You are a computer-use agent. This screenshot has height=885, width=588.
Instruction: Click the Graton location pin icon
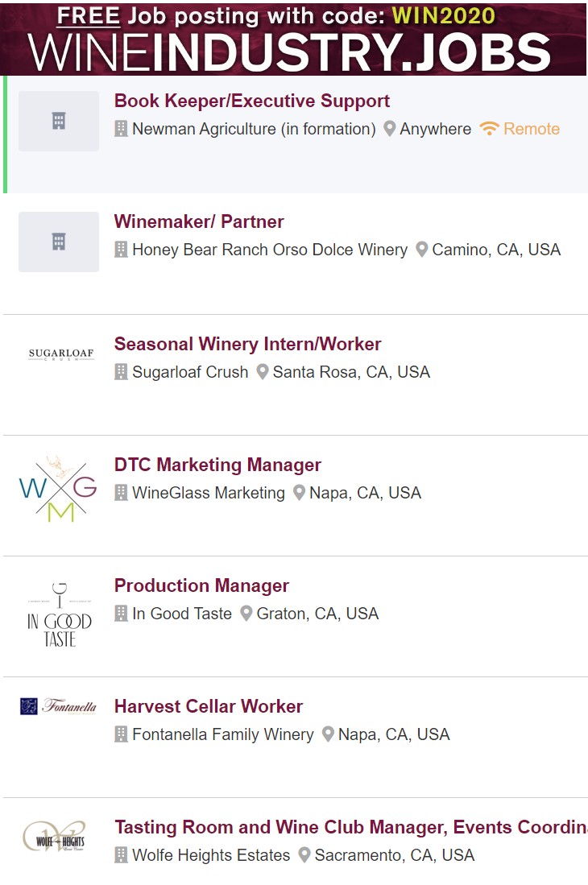click(246, 614)
